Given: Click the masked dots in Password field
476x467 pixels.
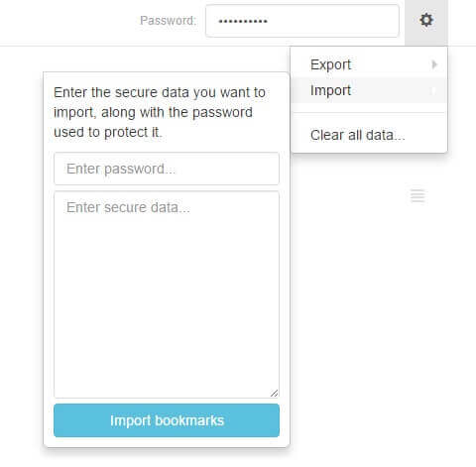Looking at the screenshot, I should [x=243, y=22].
